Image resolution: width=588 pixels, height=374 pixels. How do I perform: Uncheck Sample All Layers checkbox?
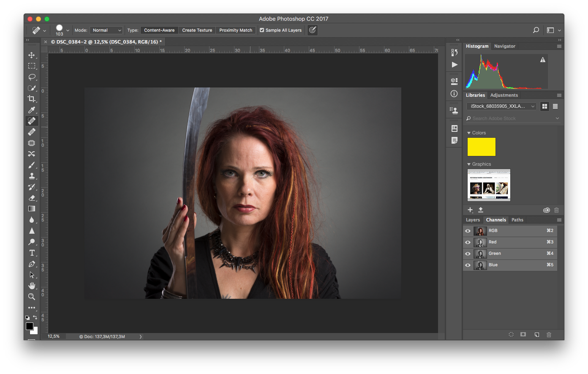262,30
